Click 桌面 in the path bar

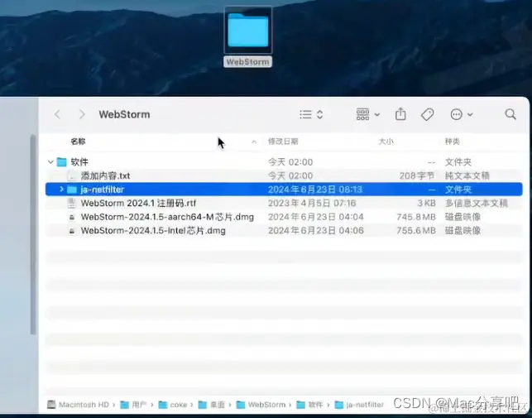point(211,405)
